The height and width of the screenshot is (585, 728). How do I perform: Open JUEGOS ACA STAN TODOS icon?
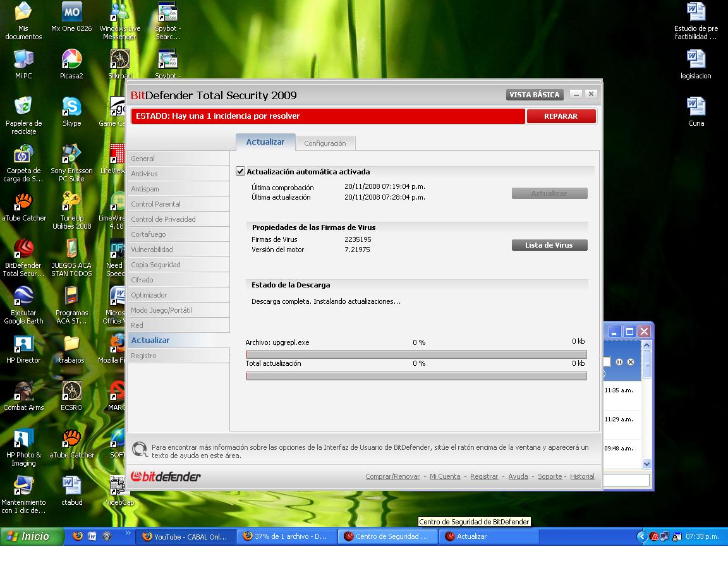(x=71, y=258)
